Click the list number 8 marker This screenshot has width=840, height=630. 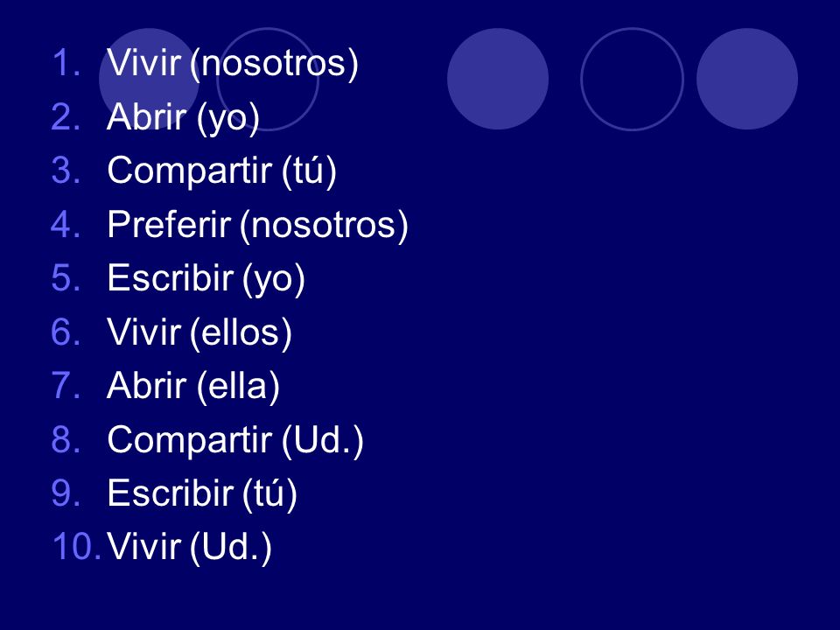point(66,438)
